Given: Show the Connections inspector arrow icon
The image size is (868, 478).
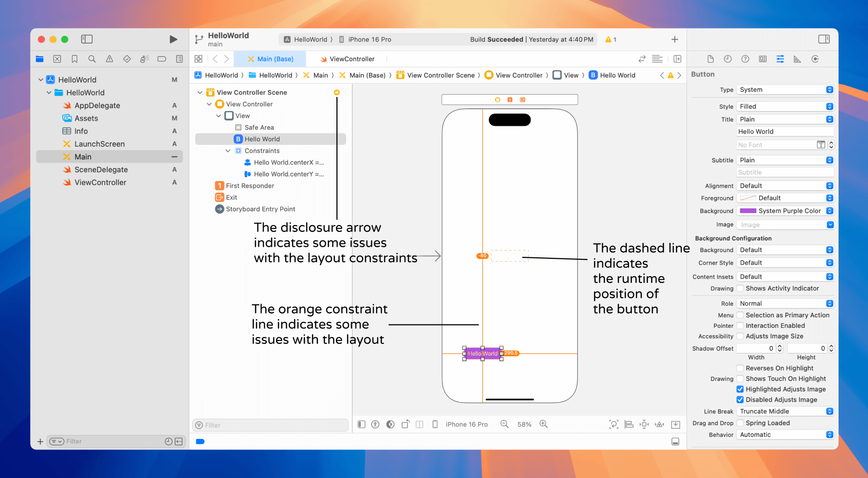Looking at the screenshot, I should pos(815,59).
